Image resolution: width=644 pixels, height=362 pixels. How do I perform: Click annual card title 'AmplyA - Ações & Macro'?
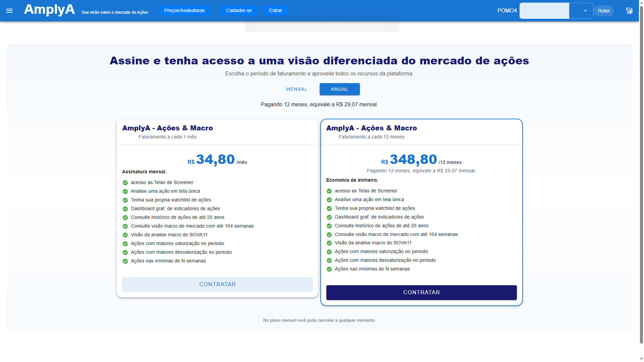371,128
